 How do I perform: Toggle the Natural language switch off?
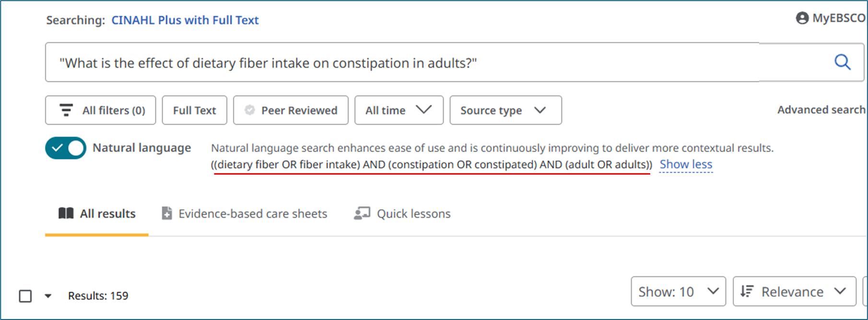coord(66,148)
